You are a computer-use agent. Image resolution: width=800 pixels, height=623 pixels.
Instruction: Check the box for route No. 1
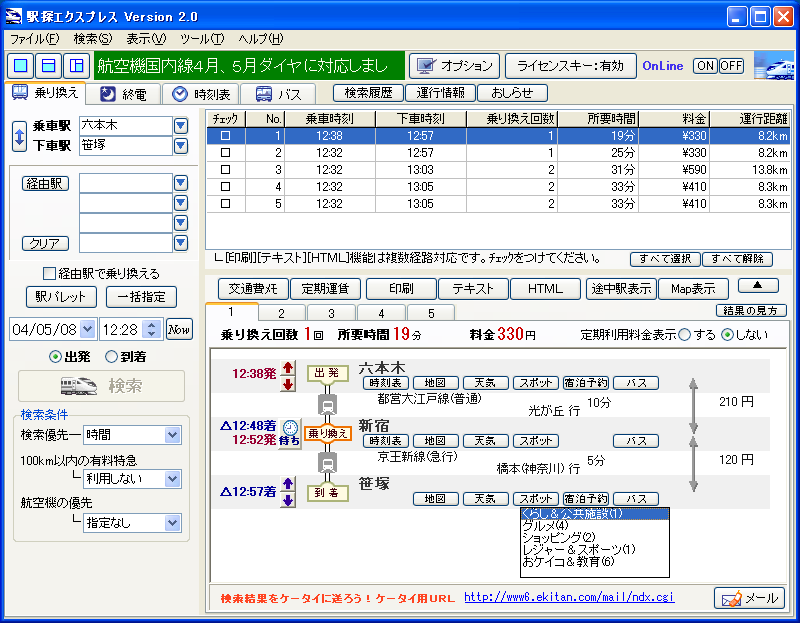click(225, 136)
